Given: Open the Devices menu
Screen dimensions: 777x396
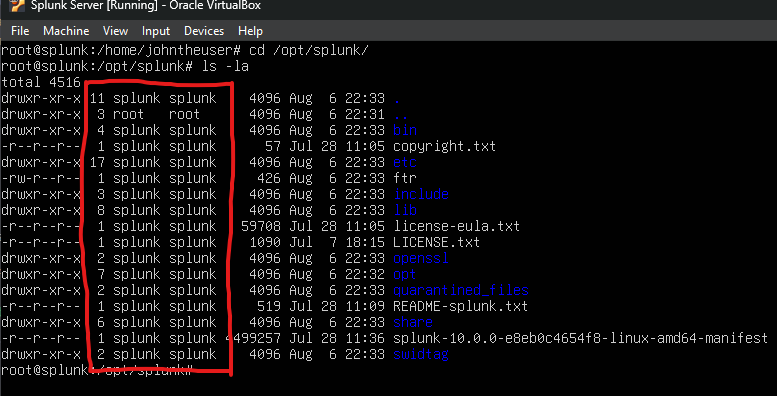Looking at the screenshot, I should coord(204,31).
